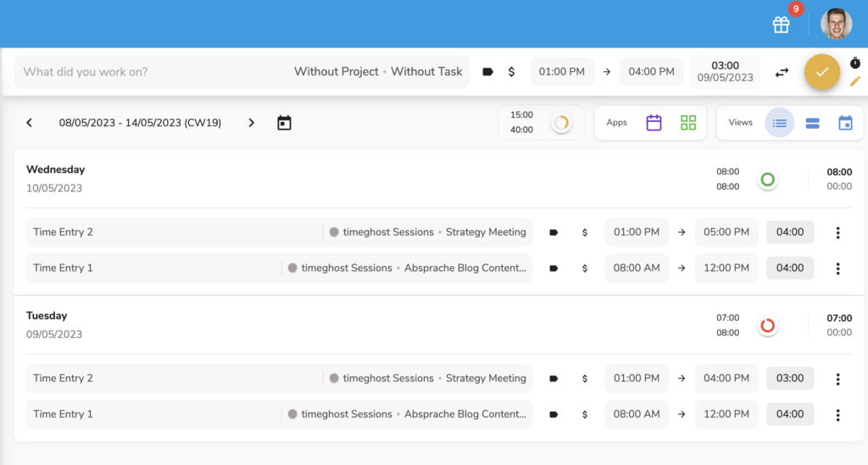Switch to stopwatch timer mode
Viewport: 868px width, 465px height.
point(854,64)
